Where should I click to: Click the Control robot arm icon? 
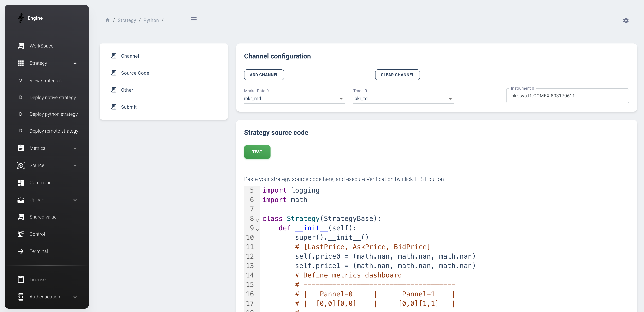pyautogui.click(x=21, y=234)
